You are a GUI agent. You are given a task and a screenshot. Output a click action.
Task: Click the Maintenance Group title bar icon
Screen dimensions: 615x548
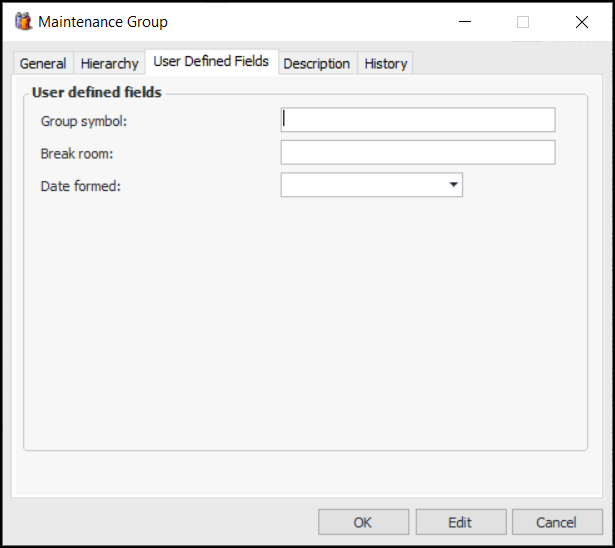pyautogui.click(x=23, y=21)
